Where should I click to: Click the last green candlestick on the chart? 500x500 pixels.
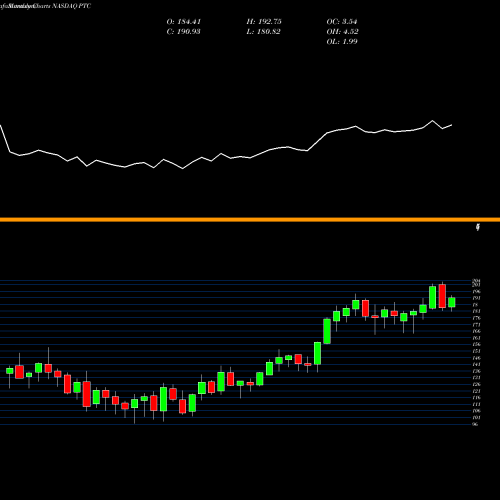click(x=452, y=302)
